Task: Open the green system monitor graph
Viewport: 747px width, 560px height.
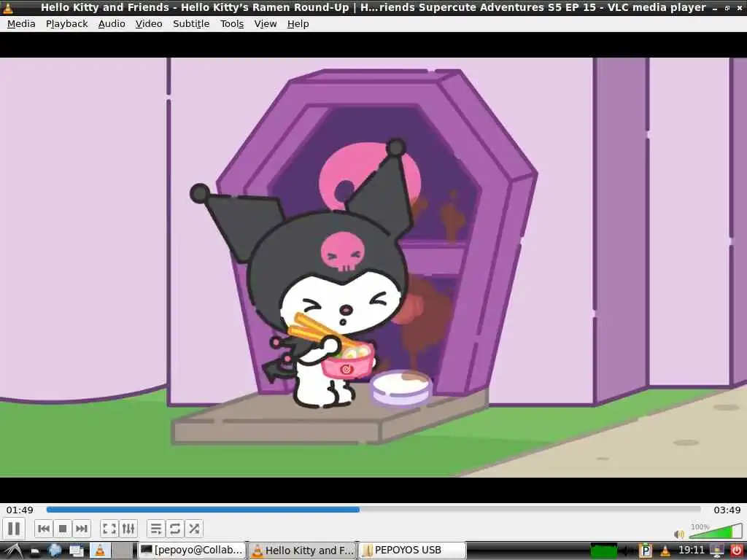Action: click(603, 551)
